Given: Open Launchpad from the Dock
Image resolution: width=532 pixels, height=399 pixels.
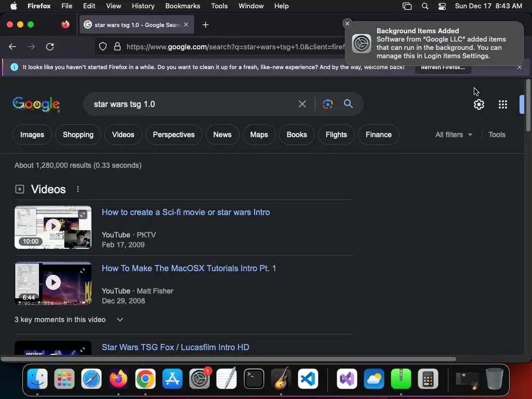Looking at the screenshot, I should tap(64, 379).
